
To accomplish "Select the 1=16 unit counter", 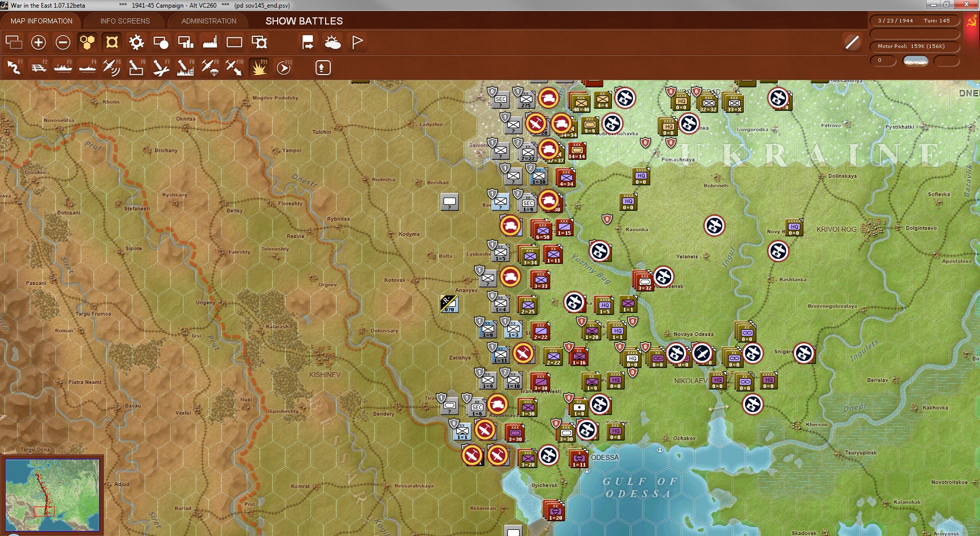I will 579,356.
